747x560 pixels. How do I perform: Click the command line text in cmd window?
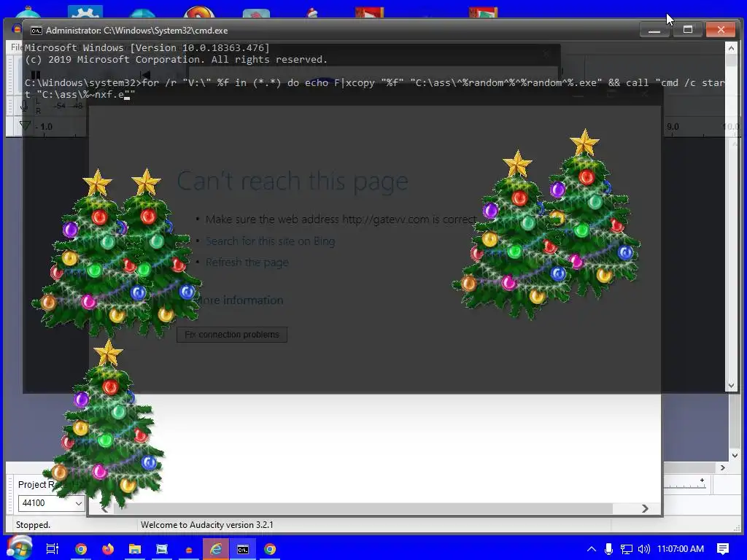pyautogui.click(x=374, y=88)
